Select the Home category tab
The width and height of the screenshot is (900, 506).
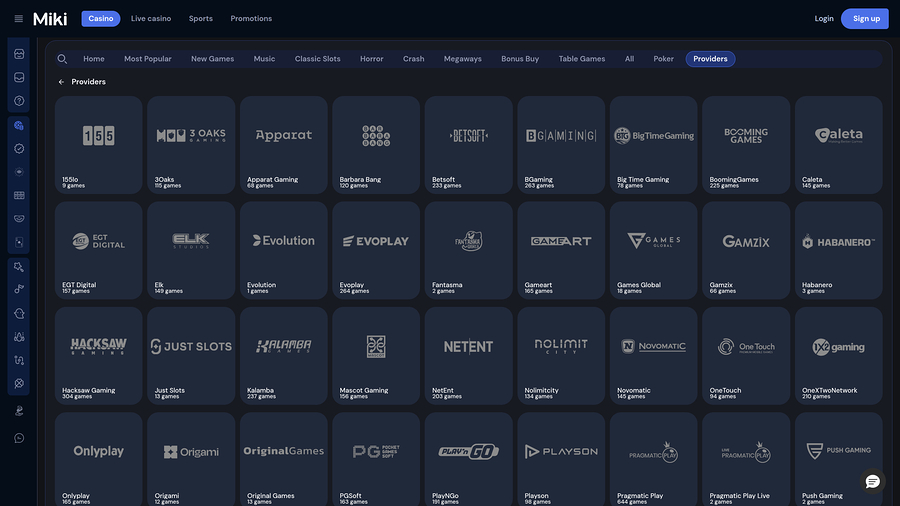click(94, 59)
